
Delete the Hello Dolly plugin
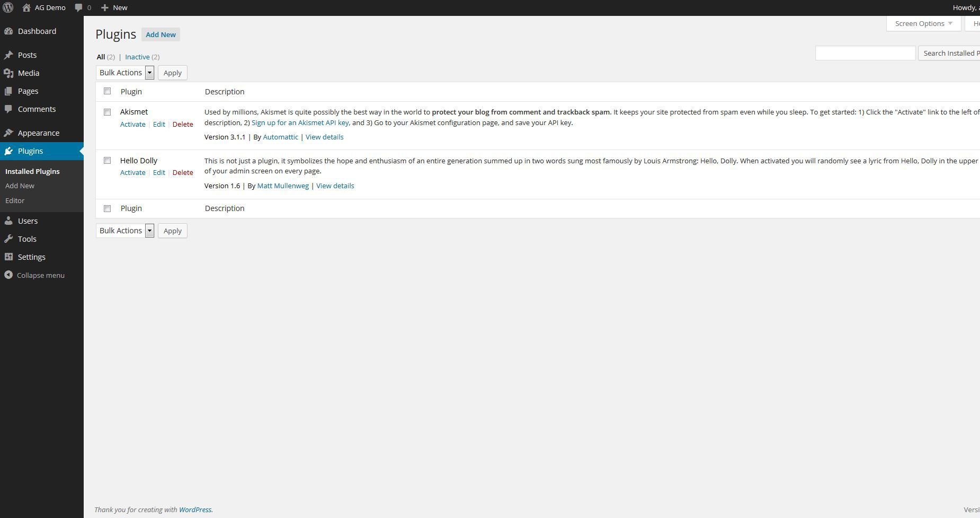click(183, 172)
